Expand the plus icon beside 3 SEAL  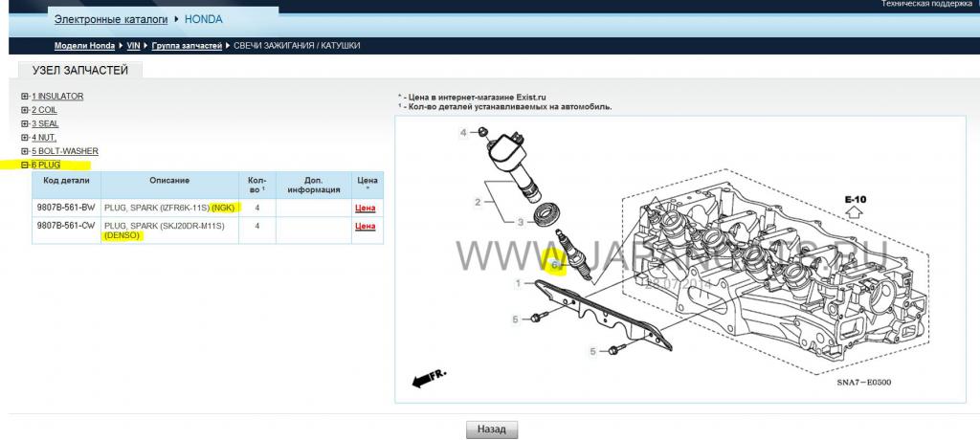25,123
